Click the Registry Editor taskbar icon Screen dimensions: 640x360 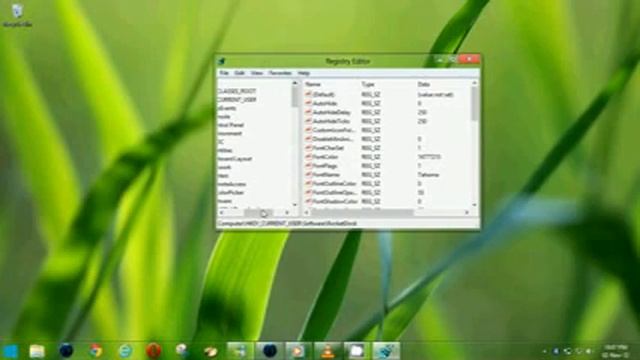coord(386,351)
